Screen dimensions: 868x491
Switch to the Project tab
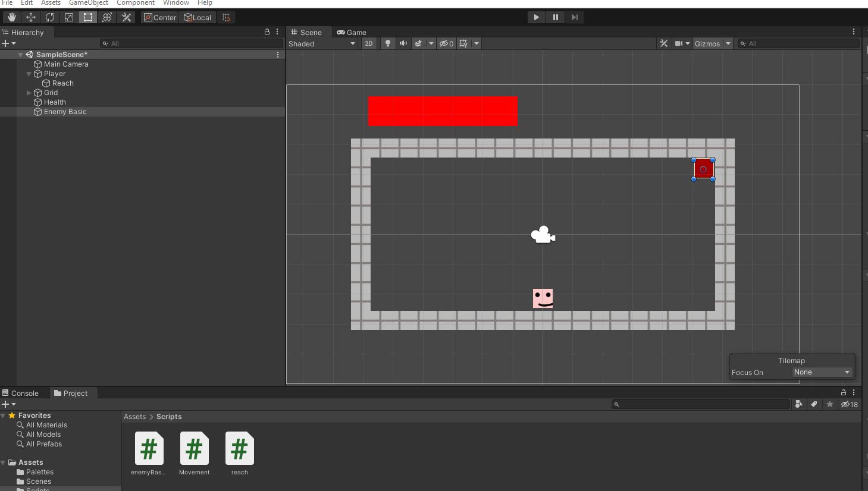(x=71, y=393)
